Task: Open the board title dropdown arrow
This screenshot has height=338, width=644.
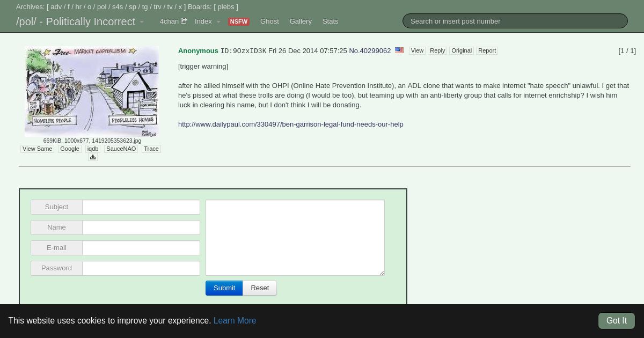Action: point(142,22)
